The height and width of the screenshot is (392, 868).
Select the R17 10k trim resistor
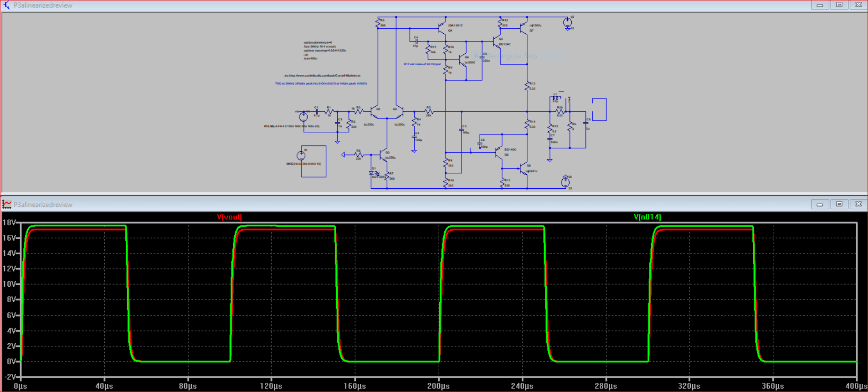click(x=428, y=49)
